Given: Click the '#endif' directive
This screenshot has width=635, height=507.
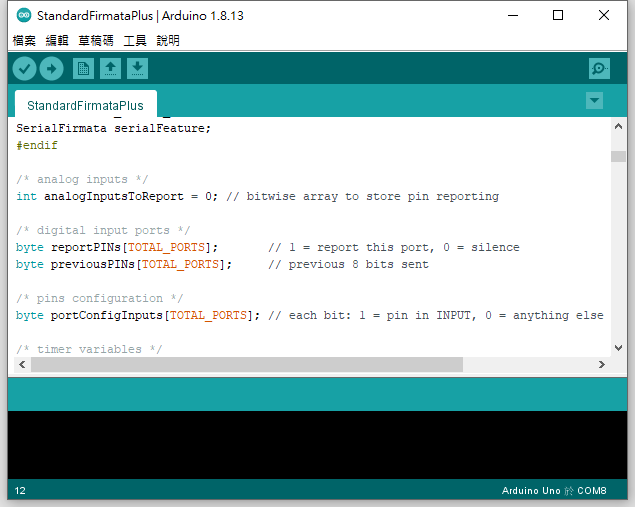Looking at the screenshot, I should (37, 145).
